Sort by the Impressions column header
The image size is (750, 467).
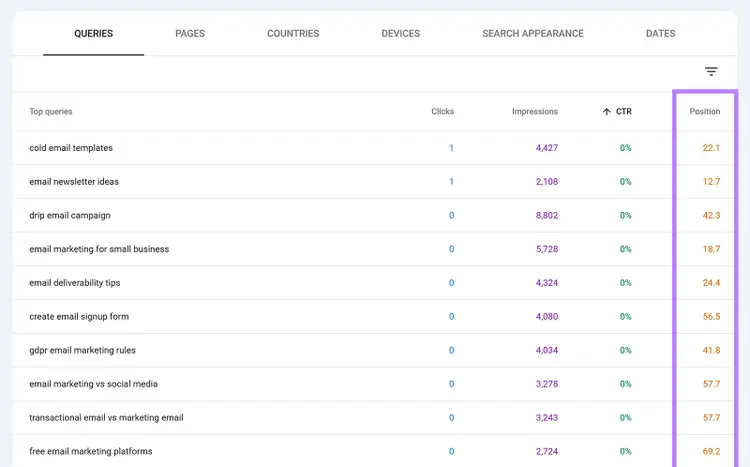click(x=535, y=111)
